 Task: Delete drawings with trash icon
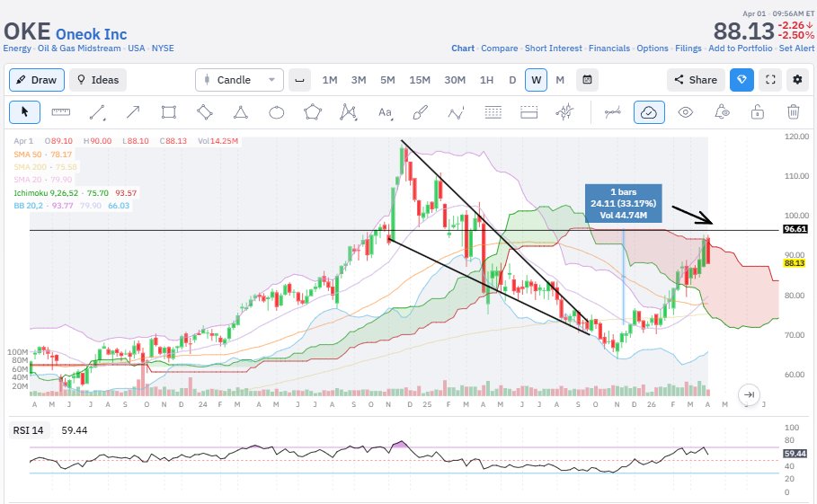coord(793,112)
